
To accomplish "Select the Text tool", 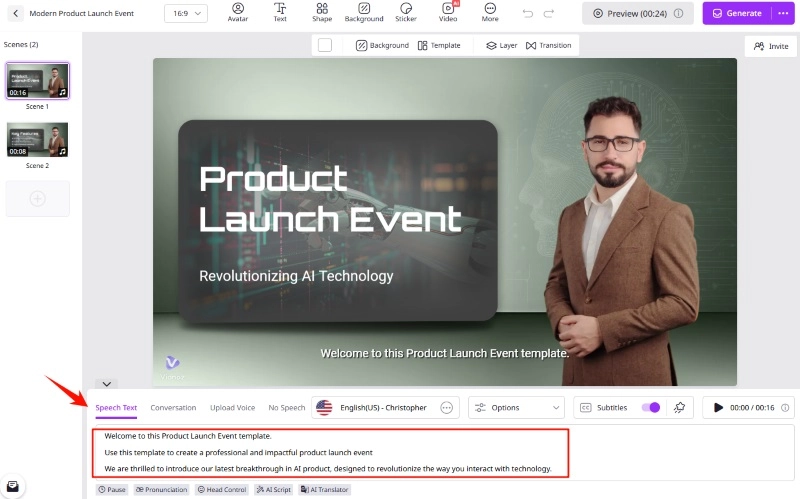I will pos(280,12).
